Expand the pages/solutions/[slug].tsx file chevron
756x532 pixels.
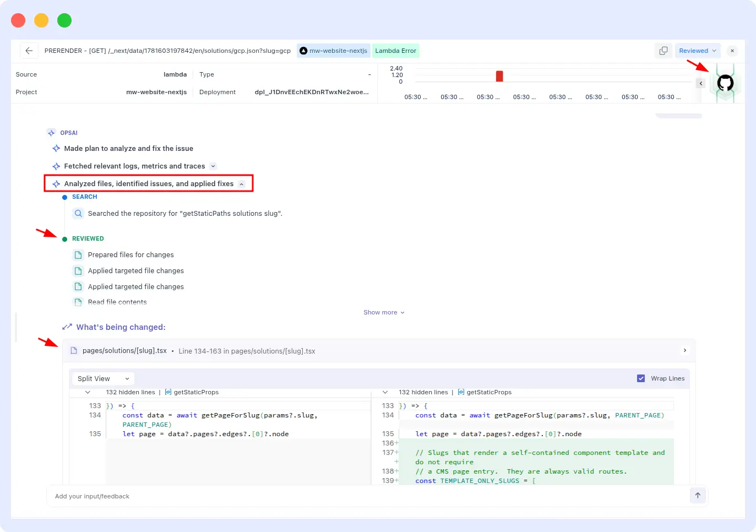coord(684,350)
